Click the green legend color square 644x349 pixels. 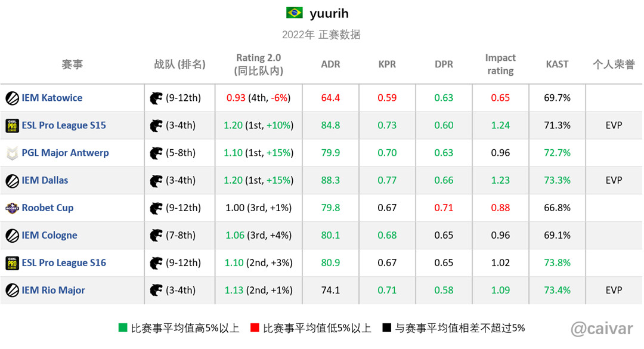click(122, 328)
